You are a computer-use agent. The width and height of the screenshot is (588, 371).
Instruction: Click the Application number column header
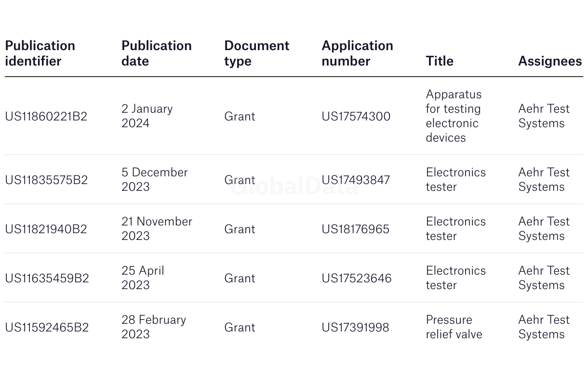click(357, 53)
